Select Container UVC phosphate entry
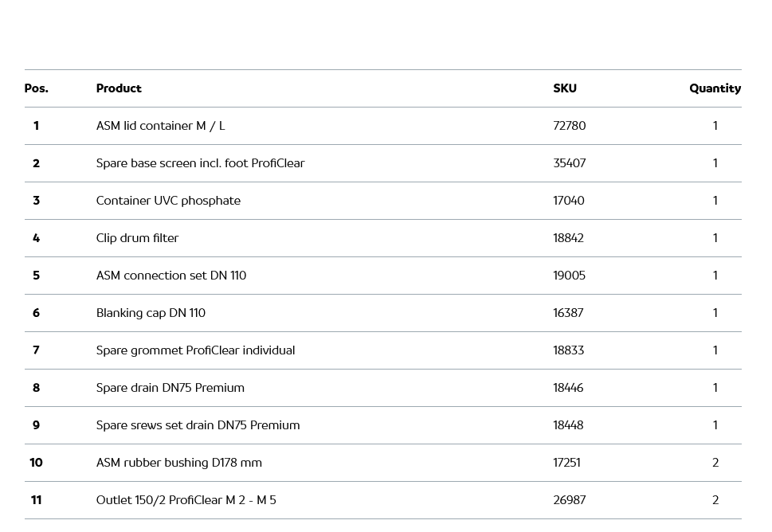The width and height of the screenshot is (772, 532). tap(168, 201)
